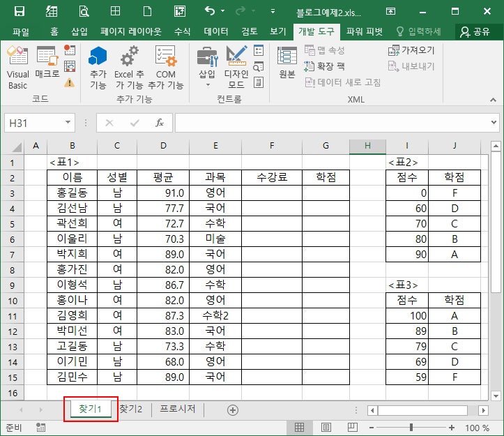
Task: Switch to Insert (삽입) ribbon tab
Action: [79, 31]
